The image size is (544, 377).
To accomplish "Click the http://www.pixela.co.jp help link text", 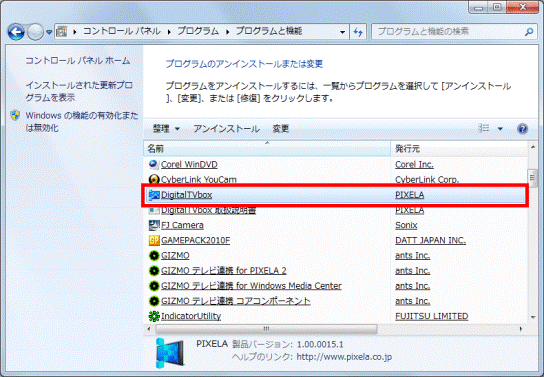I will pyautogui.click(x=344, y=357).
